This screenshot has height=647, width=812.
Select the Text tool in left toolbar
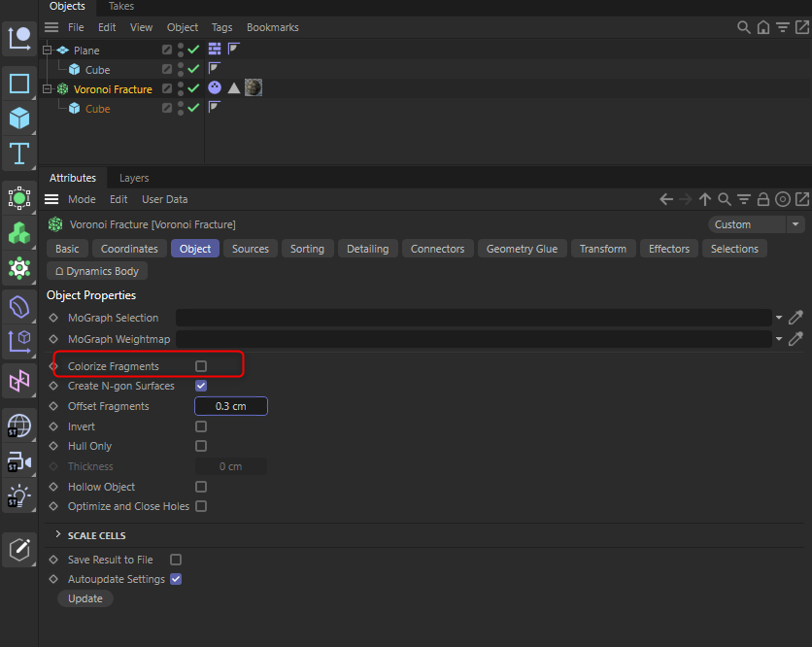[19, 154]
